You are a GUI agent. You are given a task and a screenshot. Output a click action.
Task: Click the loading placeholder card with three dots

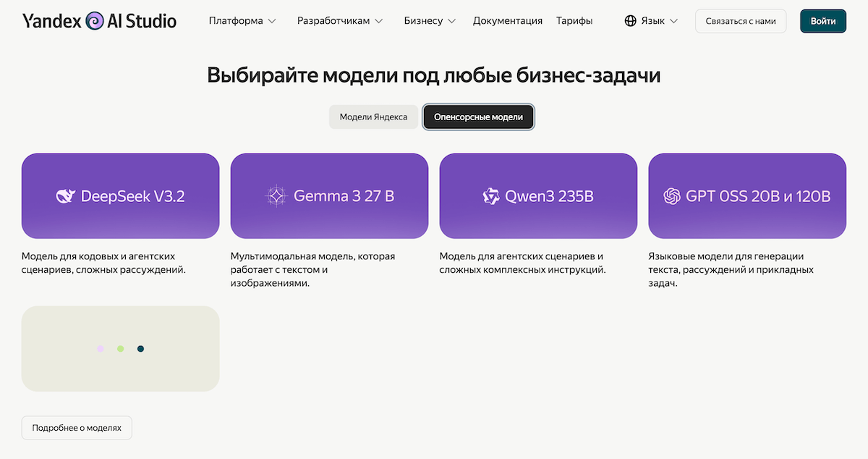pos(120,349)
